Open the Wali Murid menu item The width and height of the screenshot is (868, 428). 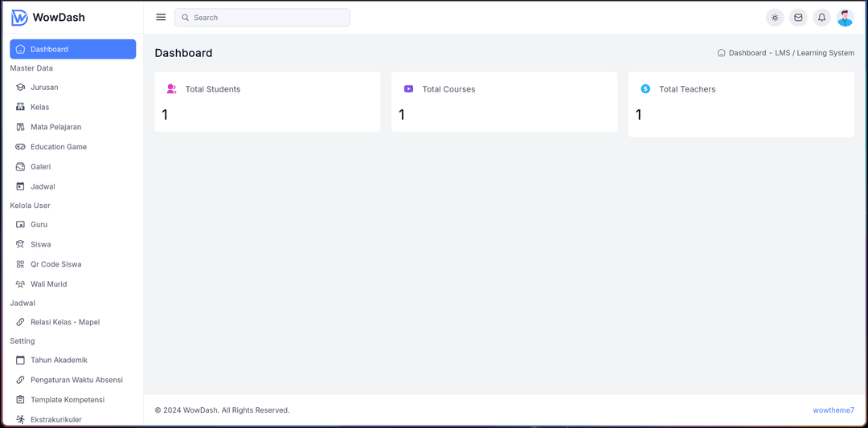(73, 284)
